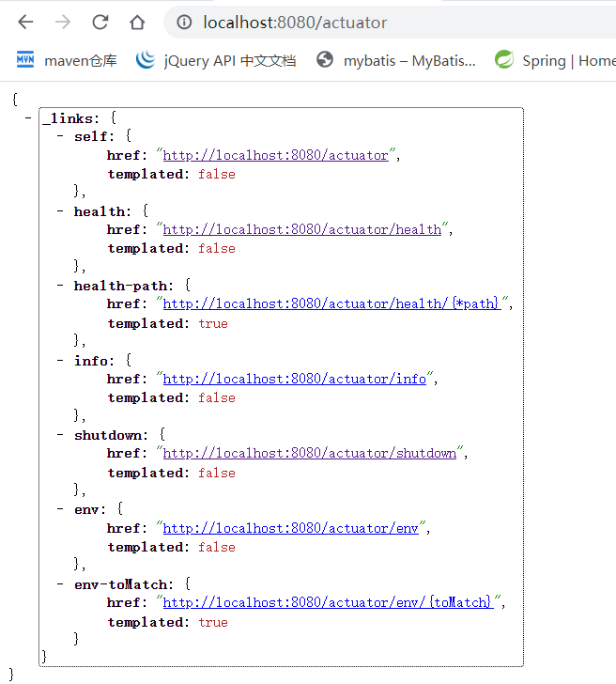Click the site info icon in address bar
This screenshot has width=616, height=684.
click(x=185, y=23)
